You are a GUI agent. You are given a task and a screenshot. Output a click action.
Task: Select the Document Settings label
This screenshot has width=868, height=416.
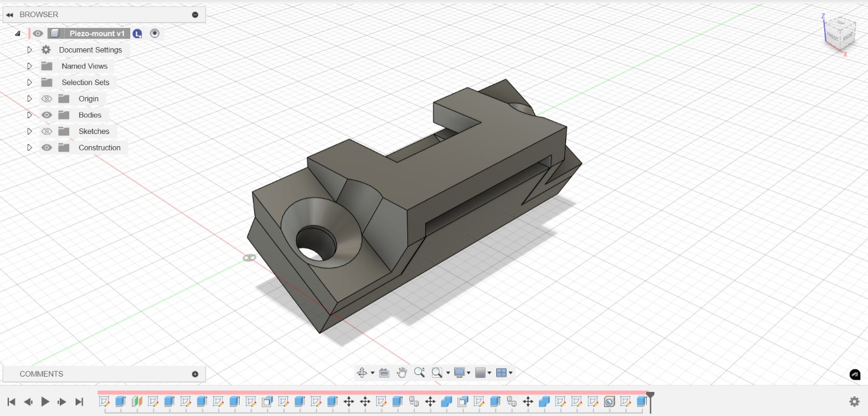tap(90, 50)
